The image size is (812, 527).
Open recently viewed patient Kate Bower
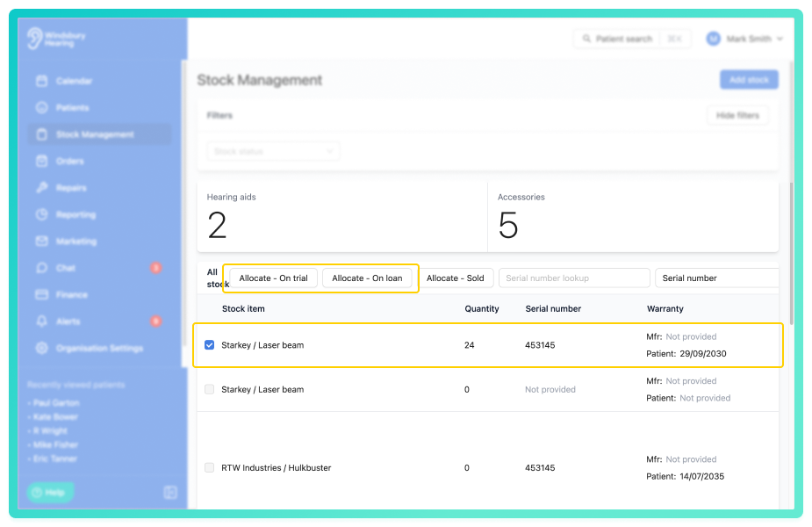click(55, 416)
